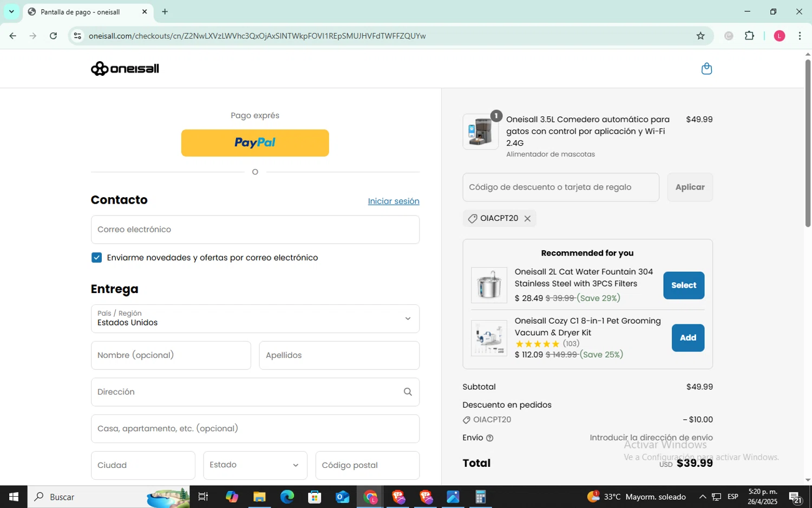Click the Subtotal $49.99 value
Screen dimensions: 812x508
tap(699, 387)
